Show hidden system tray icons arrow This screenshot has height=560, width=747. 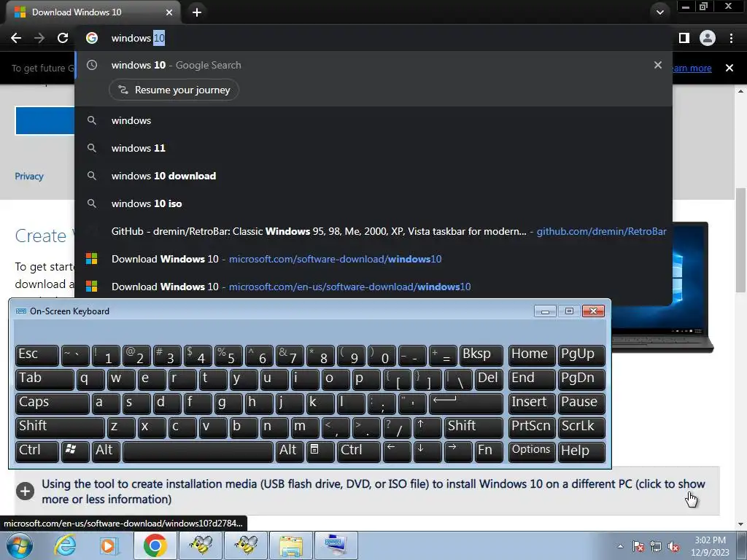(620, 546)
